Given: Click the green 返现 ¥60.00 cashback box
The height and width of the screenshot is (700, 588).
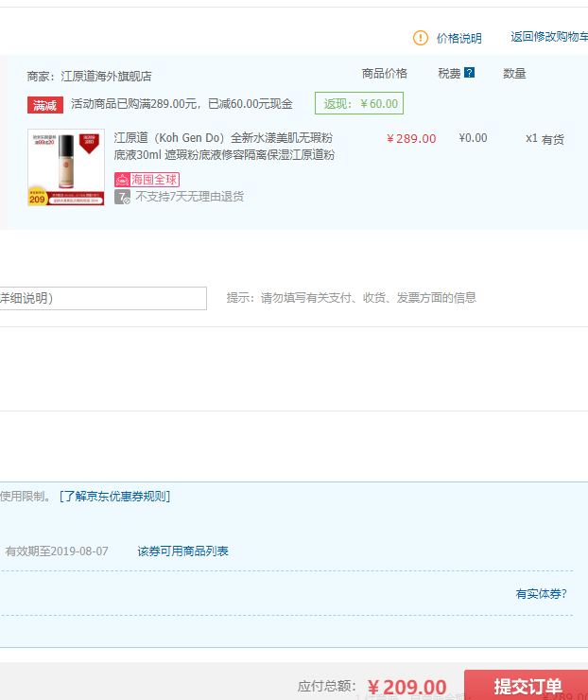Looking at the screenshot, I should tap(359, 103).
